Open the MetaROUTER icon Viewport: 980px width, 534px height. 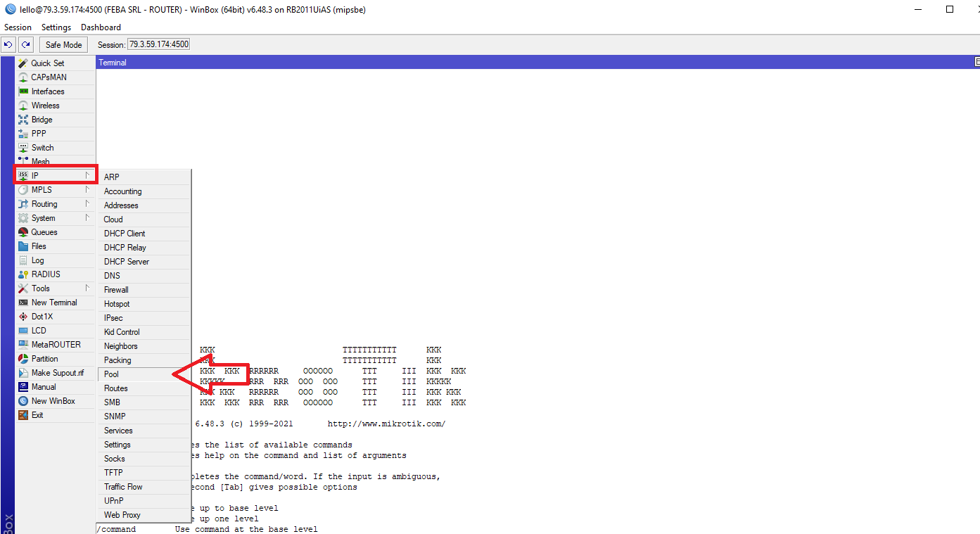click(23, 345)
